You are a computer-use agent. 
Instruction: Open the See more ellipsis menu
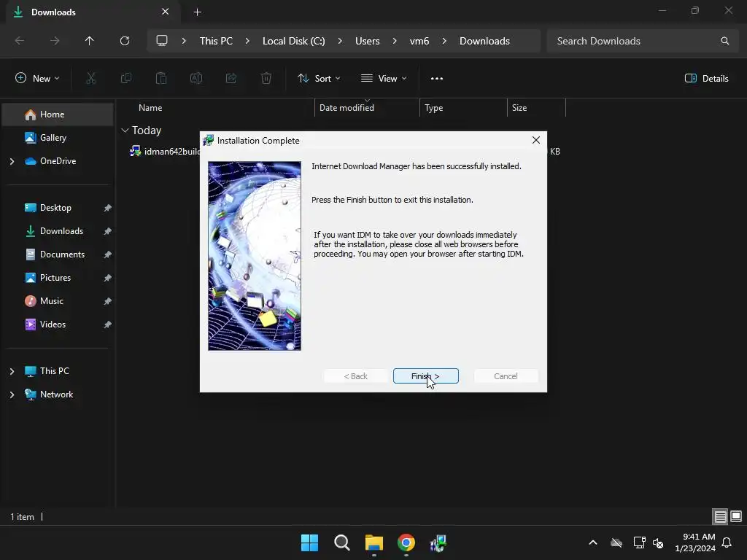point(437,78)
